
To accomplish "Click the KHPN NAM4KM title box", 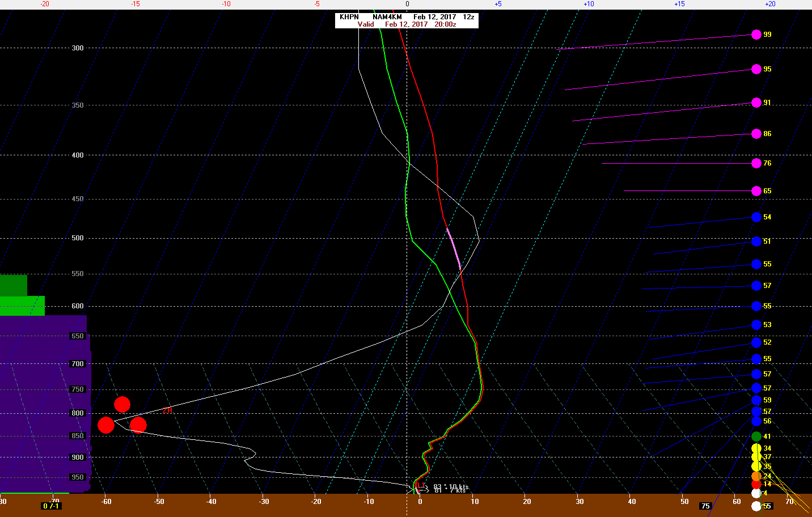I will (407, 20).
